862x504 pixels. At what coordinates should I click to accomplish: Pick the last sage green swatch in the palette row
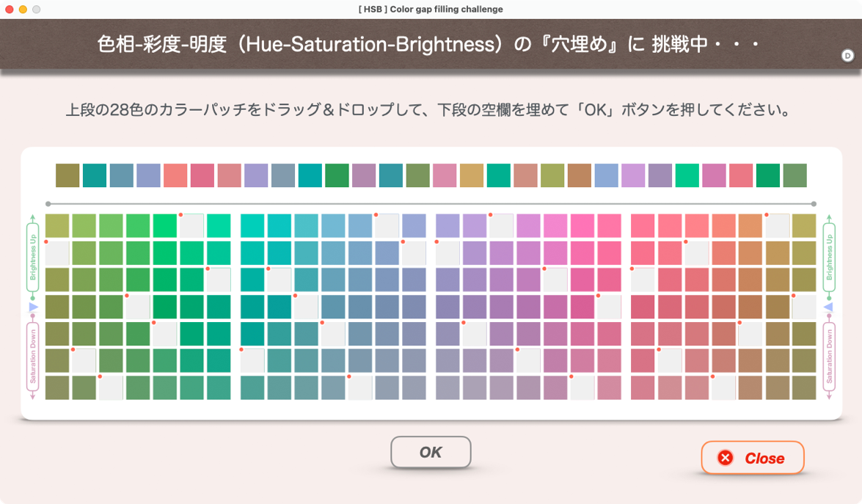795,175
